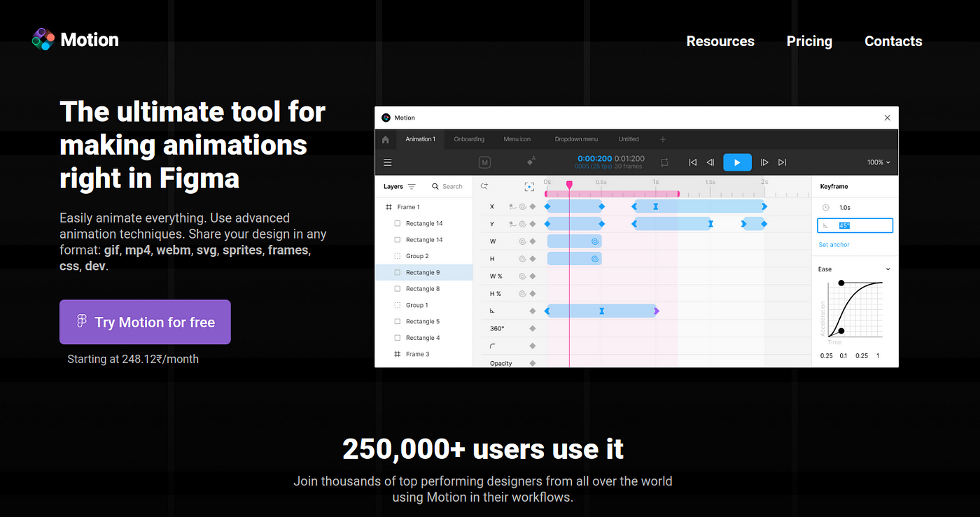Select the Rectangle 8 layer
Image resolution: width=980 pixels, height=517 pixels.
(424, 288)
